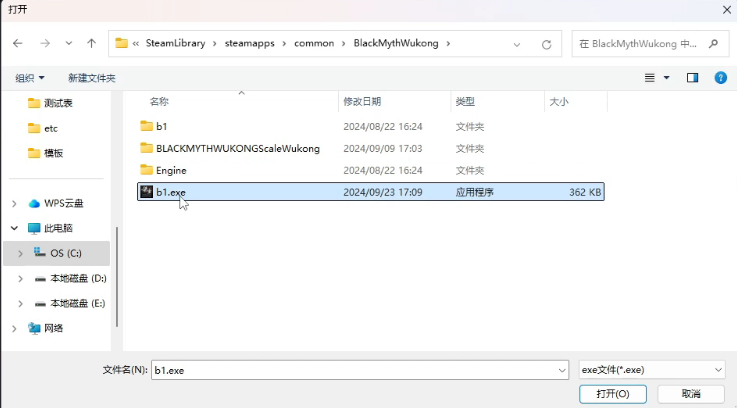Click the b1.exe application icon

pyautogui.click(x=147, y=192)
